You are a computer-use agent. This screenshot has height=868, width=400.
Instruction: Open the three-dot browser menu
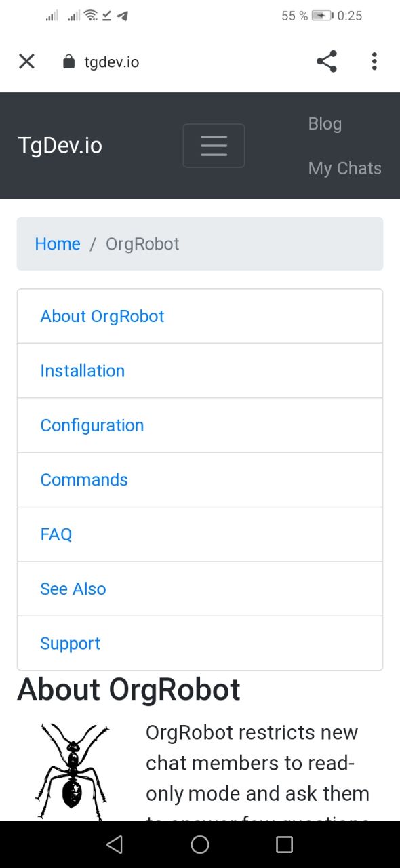374,62
